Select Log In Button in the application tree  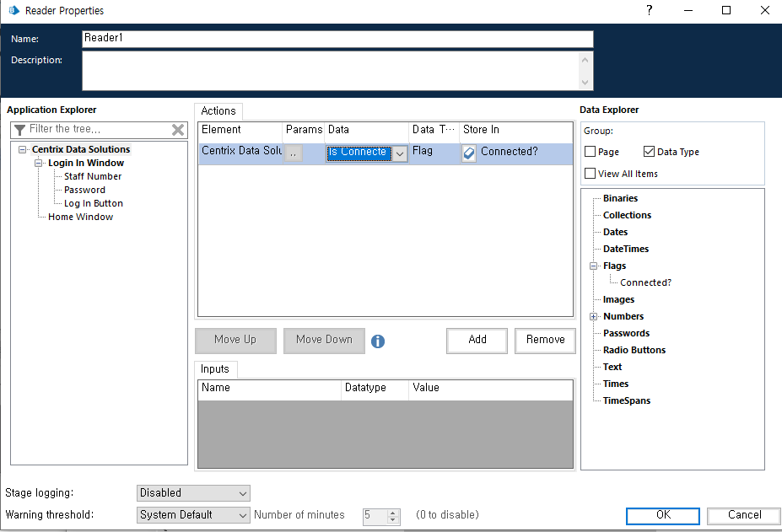[x=94, y=203]
